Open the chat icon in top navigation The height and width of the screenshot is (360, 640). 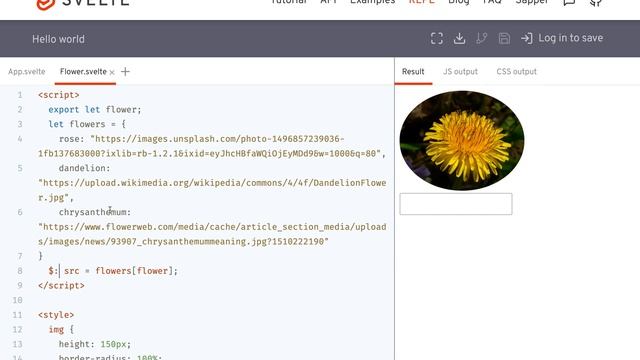569,2
